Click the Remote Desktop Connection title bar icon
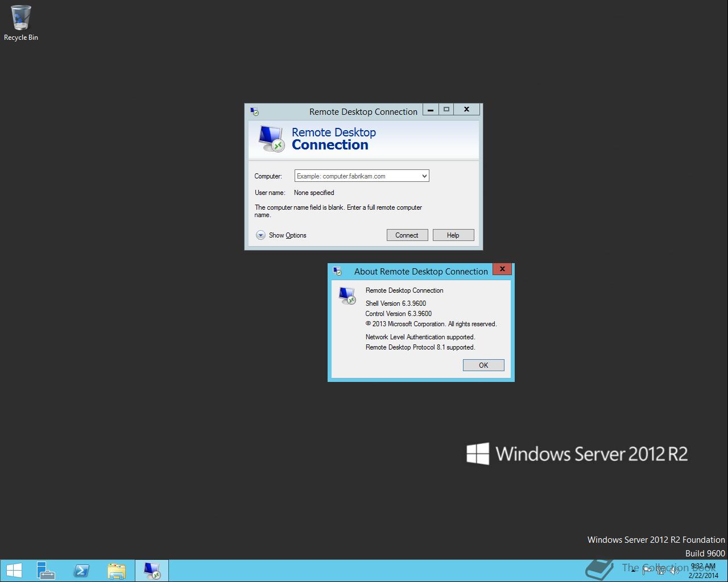The height and width of the screenshot is (582, 728). (x=254, y=111)
